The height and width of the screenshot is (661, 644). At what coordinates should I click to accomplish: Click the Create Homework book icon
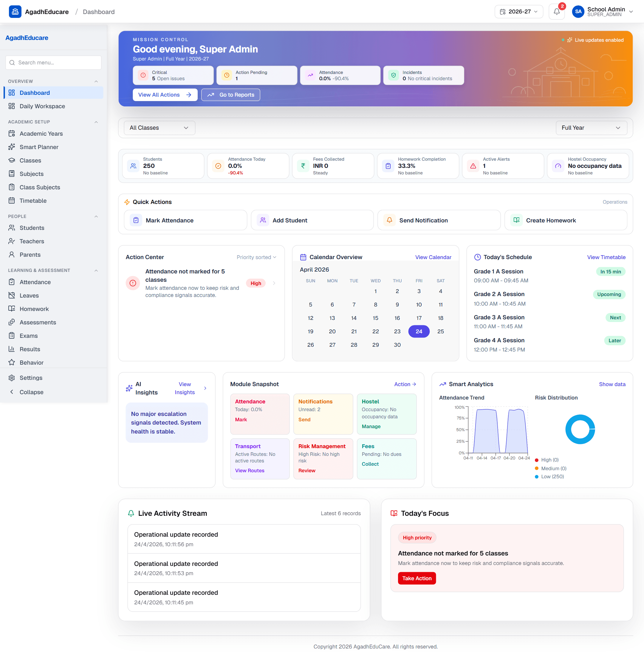pyautogui.click(x=516, y=220)
